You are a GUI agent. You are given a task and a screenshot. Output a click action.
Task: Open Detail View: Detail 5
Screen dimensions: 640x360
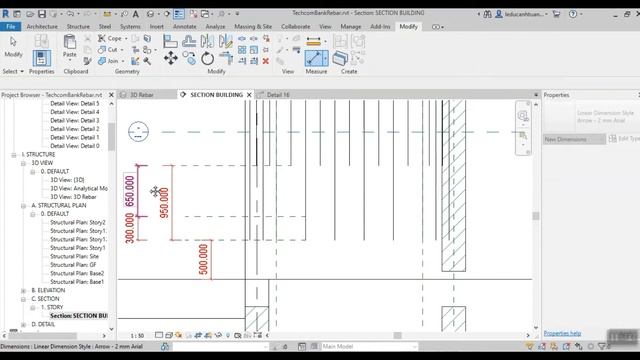tap(75, 104)
